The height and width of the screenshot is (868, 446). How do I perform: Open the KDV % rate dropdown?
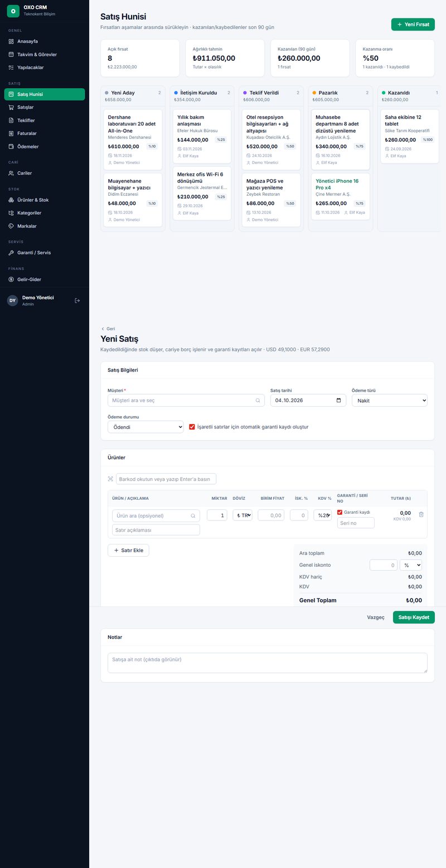pos(322,515)
